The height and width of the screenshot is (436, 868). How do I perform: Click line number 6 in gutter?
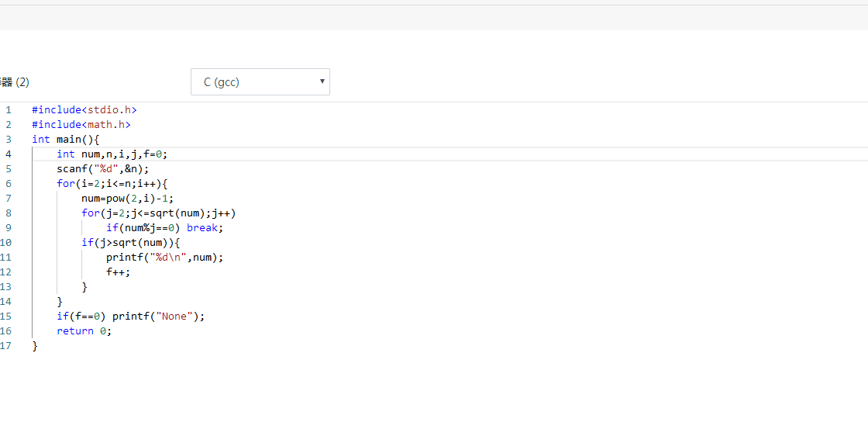click(8, 184)
